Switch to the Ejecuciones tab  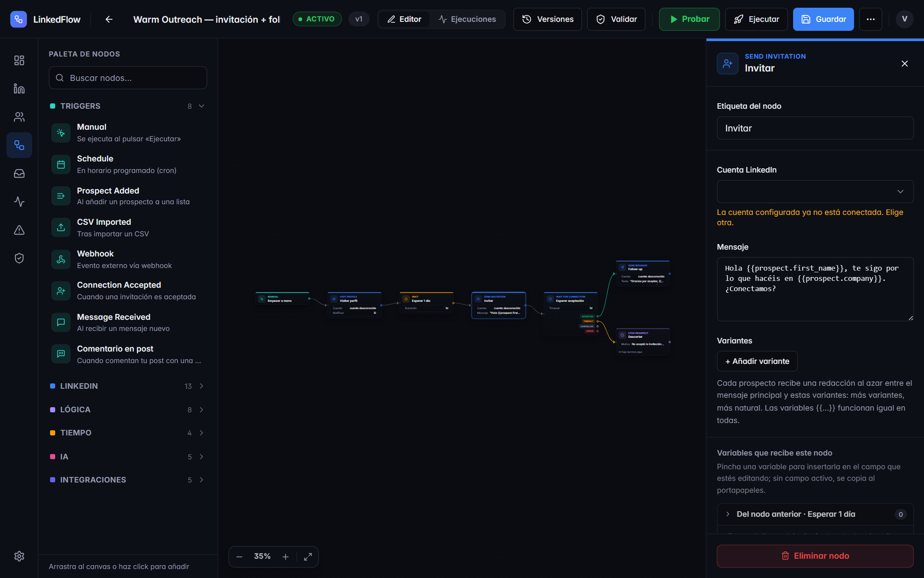pyautogui.click(x=467, y=19)
